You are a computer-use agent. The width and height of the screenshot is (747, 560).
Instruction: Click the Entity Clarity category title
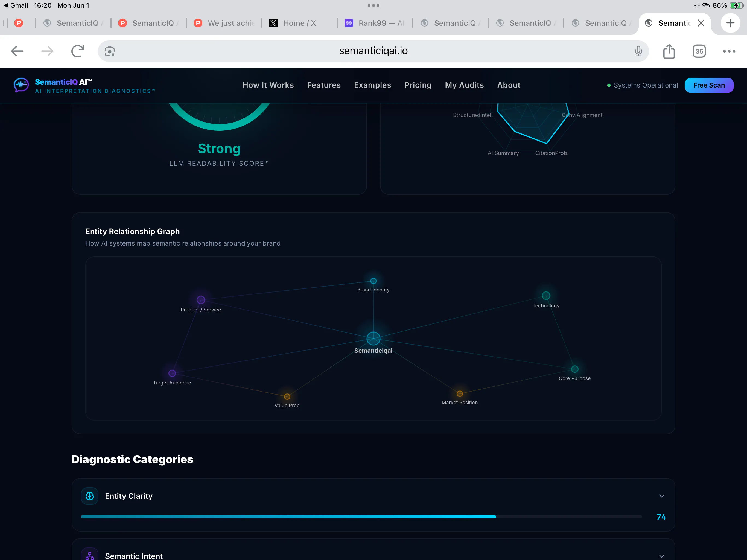(x=129, y=496)
